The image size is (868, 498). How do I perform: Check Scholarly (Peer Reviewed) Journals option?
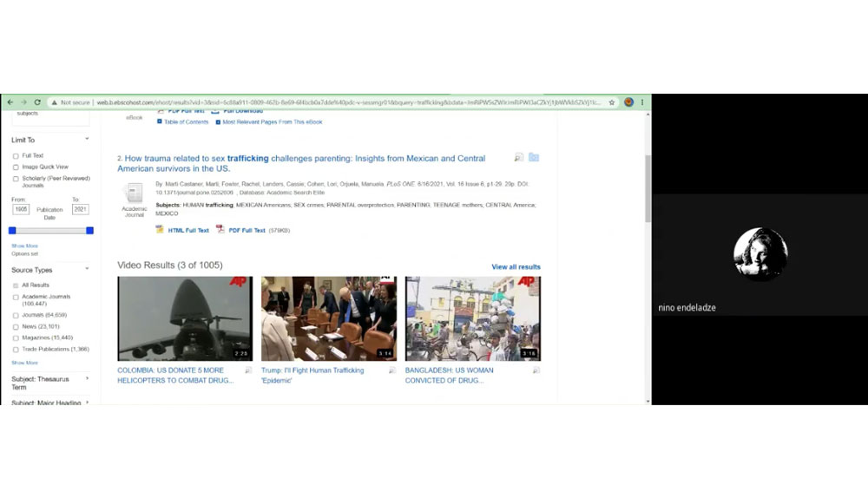[16, 179]
